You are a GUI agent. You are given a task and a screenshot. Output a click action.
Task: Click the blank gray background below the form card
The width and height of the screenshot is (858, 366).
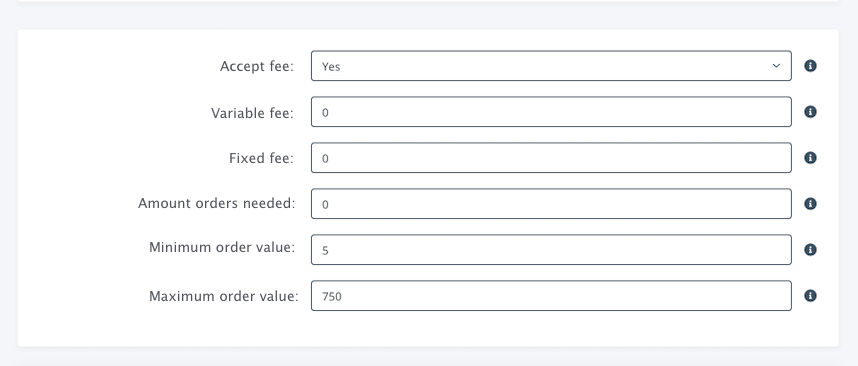(429, 357)
